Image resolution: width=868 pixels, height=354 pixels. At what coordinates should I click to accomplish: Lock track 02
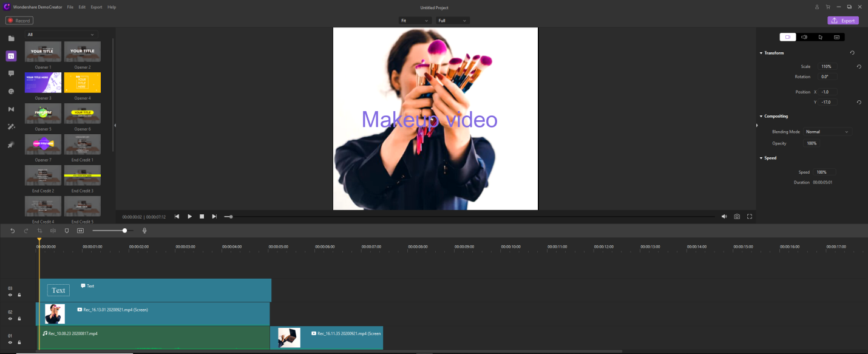(x=19, y=319)
